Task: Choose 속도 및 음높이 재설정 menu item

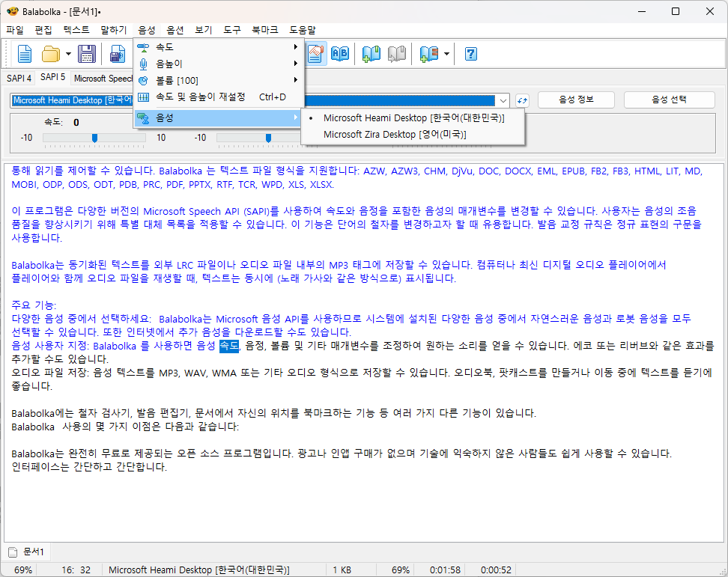Action: [x=218, y=97]
